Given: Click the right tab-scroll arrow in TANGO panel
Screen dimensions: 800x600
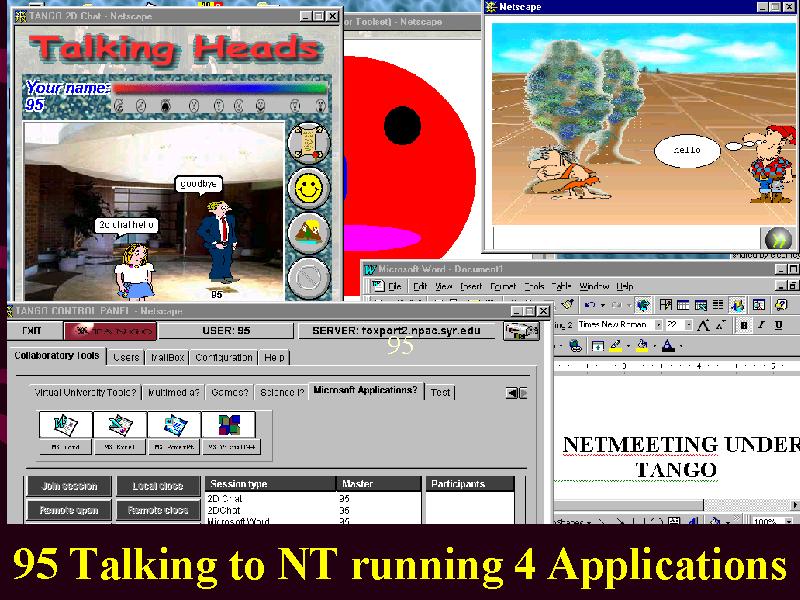Looking at the screenshot, I should point(523,393).
